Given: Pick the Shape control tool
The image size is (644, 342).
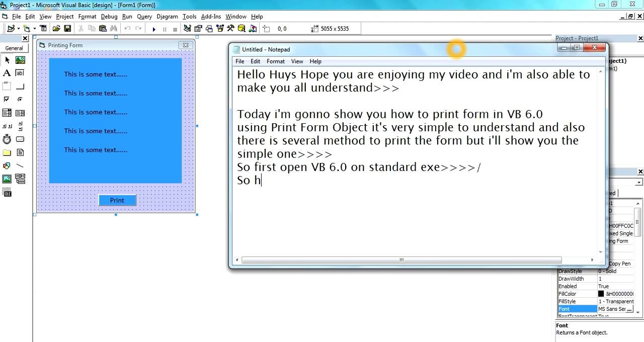Looking at the screenshot, I should point(7,165).
